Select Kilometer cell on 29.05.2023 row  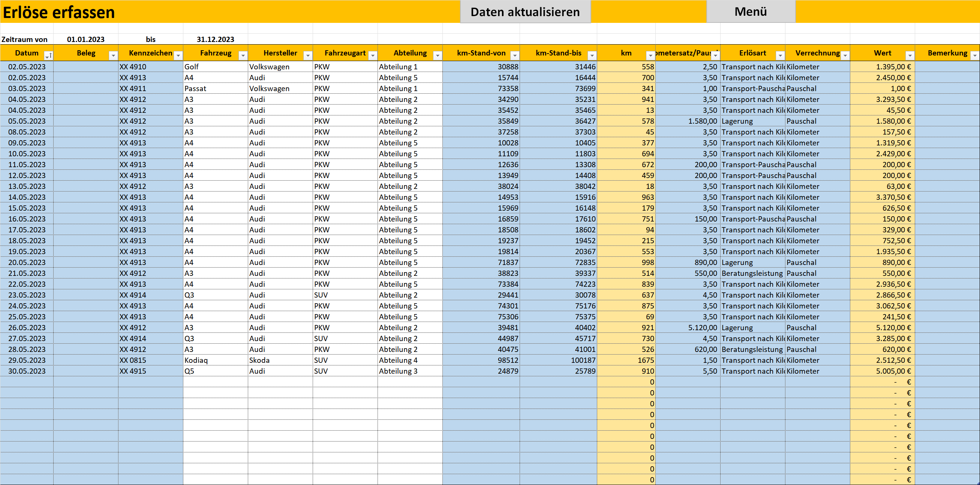point(818,360)
